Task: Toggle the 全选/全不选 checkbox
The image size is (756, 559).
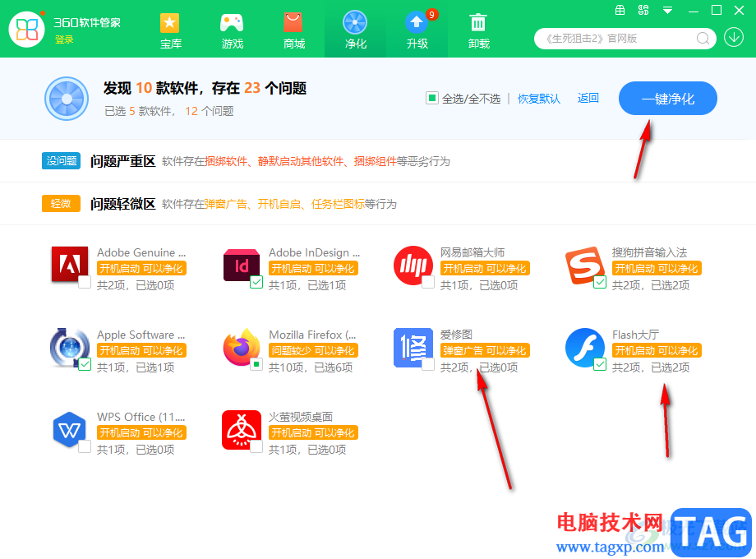Action: click(x=431, y=99)
